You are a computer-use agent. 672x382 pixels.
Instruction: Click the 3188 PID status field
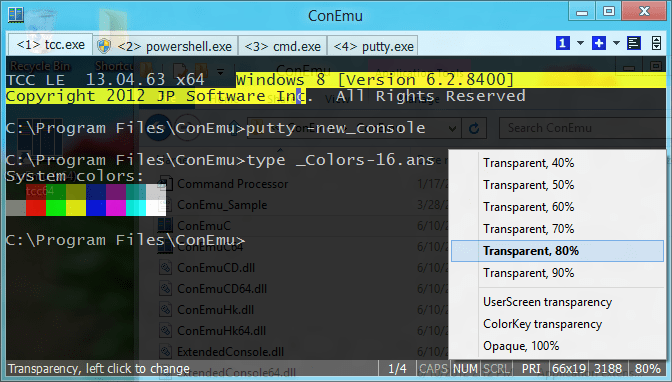608,369
